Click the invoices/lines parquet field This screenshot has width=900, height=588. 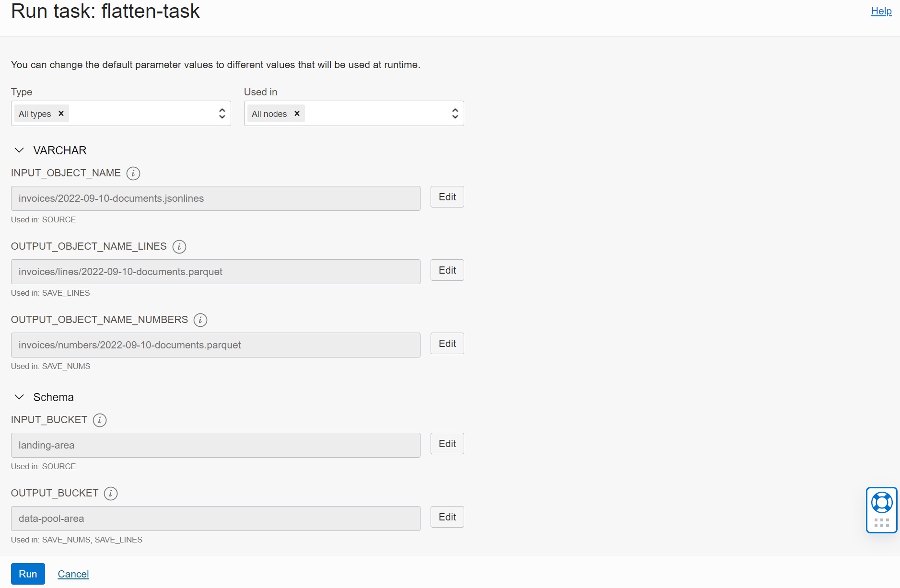[x=216, y=272]
